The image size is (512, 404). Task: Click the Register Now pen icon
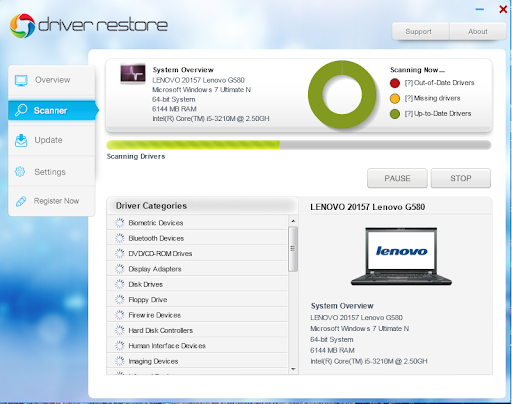click(21, 201)
